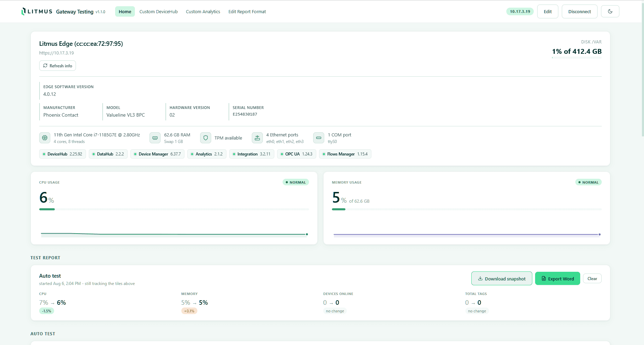Click the page vertical scrollbar
The image size is (644, 345).
[643, 69]
